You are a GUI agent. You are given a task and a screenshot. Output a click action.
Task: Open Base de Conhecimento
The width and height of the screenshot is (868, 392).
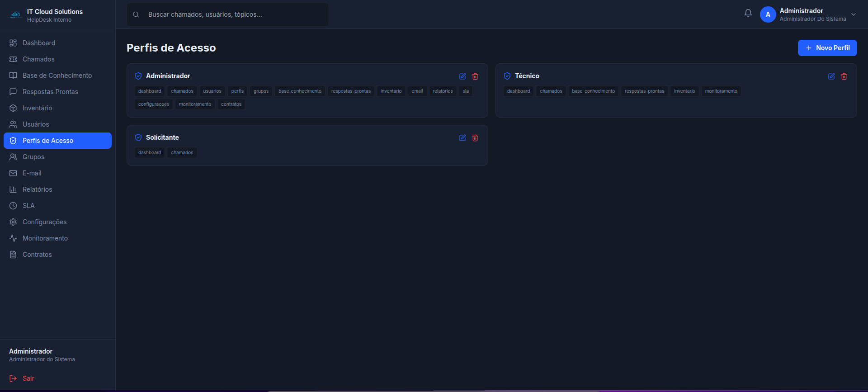57,76
